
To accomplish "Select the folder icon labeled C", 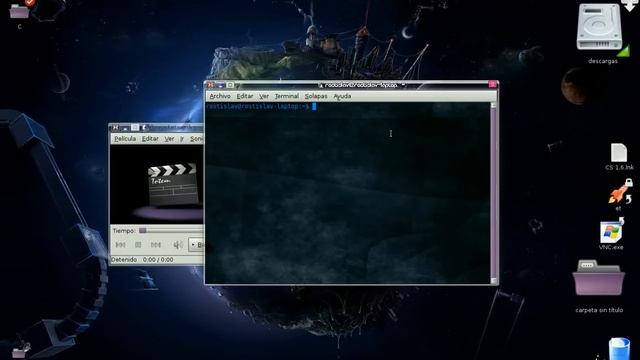I will tap(20, 11).
